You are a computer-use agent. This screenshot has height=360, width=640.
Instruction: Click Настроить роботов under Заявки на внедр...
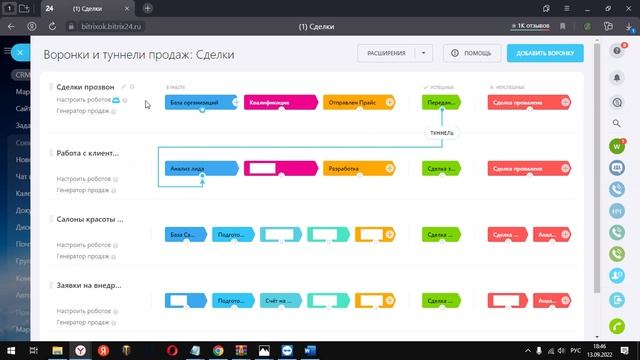click(83, 311)
